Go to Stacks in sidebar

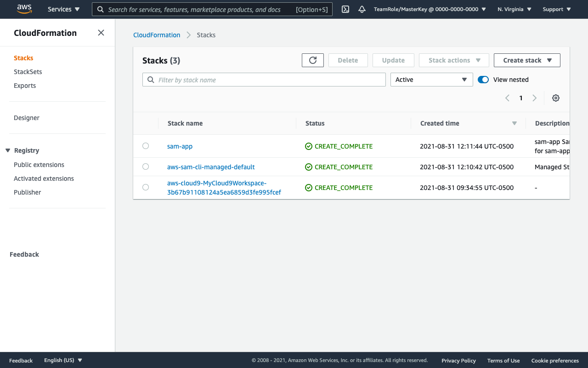tap(23, 58)
